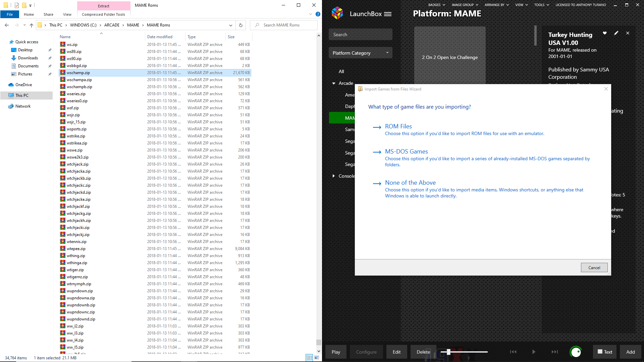Select the wsports.zip file

click(155, 129)
